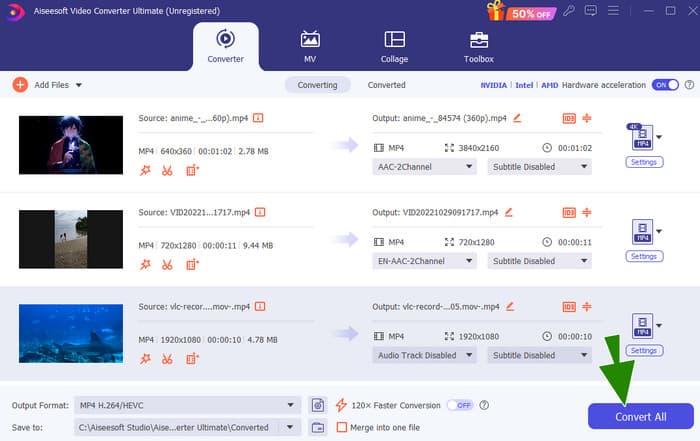The image size is (700, 441).
Task: Compress the vlc-record video output
Action: [587, 307]
